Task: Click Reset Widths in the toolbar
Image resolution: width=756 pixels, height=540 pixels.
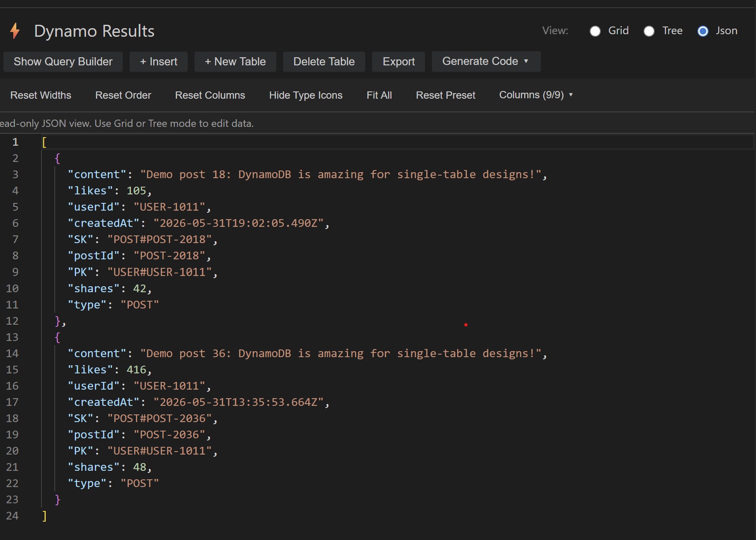Action: (41, 95)
